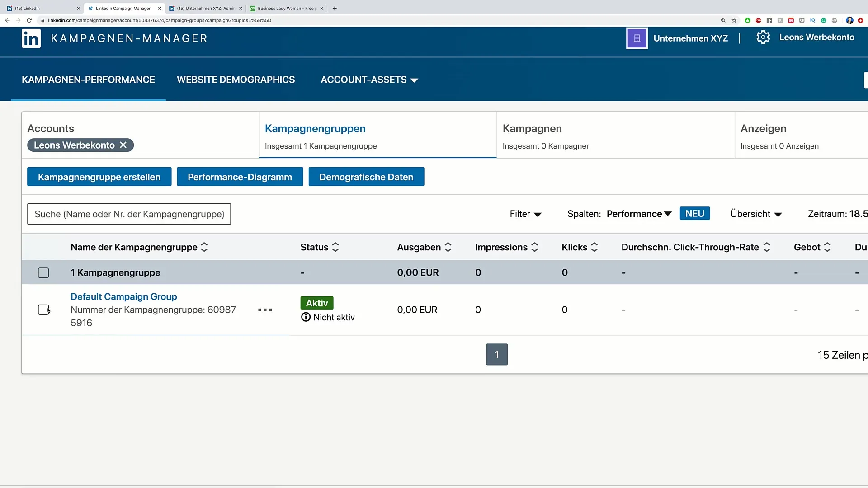868x488 pixels.
Task: Click the Aktiv status badge
Action: (316, 303)
